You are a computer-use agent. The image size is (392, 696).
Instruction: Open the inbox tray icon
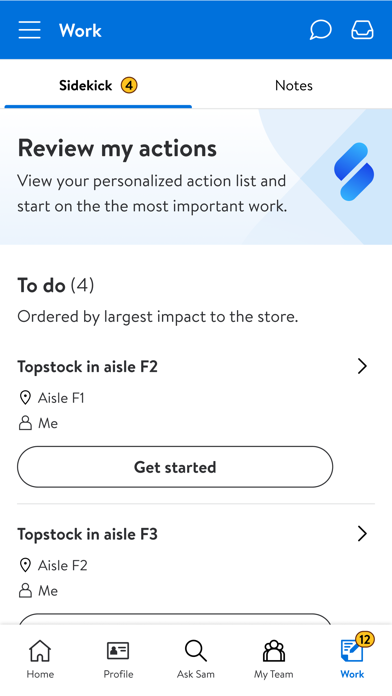[362, 30]
